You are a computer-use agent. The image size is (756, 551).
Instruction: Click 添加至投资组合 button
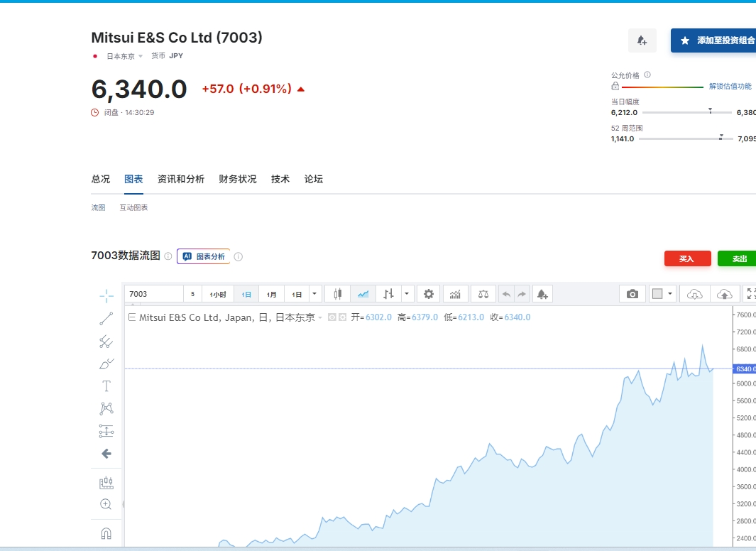pyautogui.click(x=713, y=40)
